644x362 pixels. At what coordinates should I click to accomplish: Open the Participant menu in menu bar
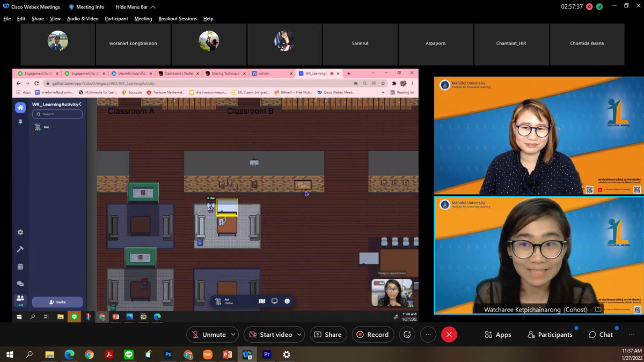(116, 19)
